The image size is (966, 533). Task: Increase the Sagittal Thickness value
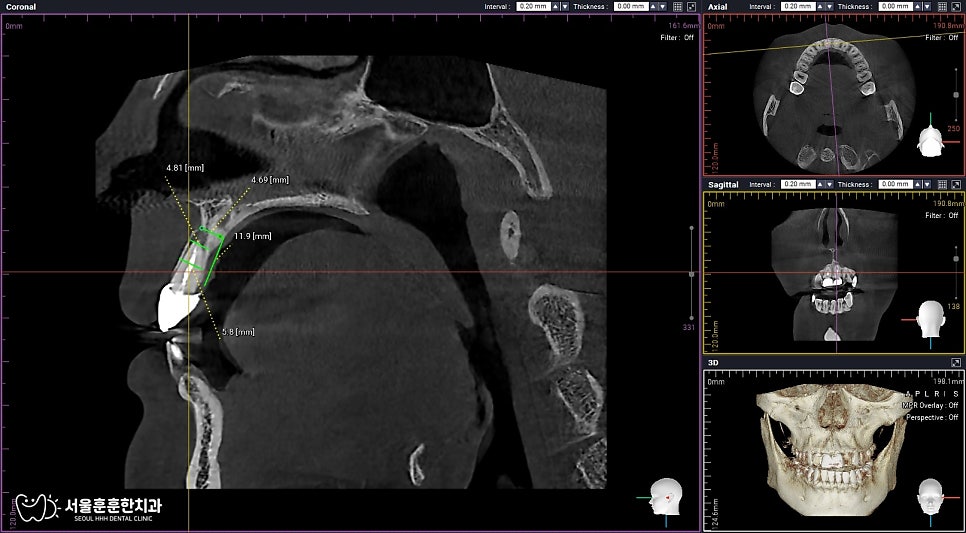coord(919,185)
